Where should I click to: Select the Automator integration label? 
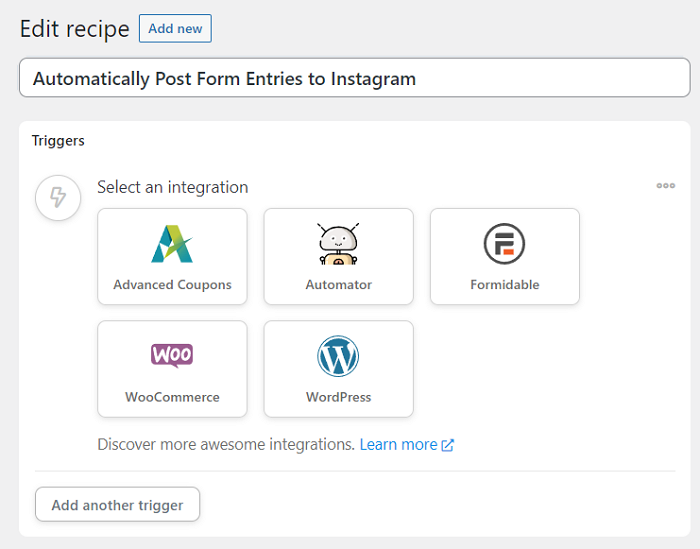pyautogui.click(x=338, y=285)
